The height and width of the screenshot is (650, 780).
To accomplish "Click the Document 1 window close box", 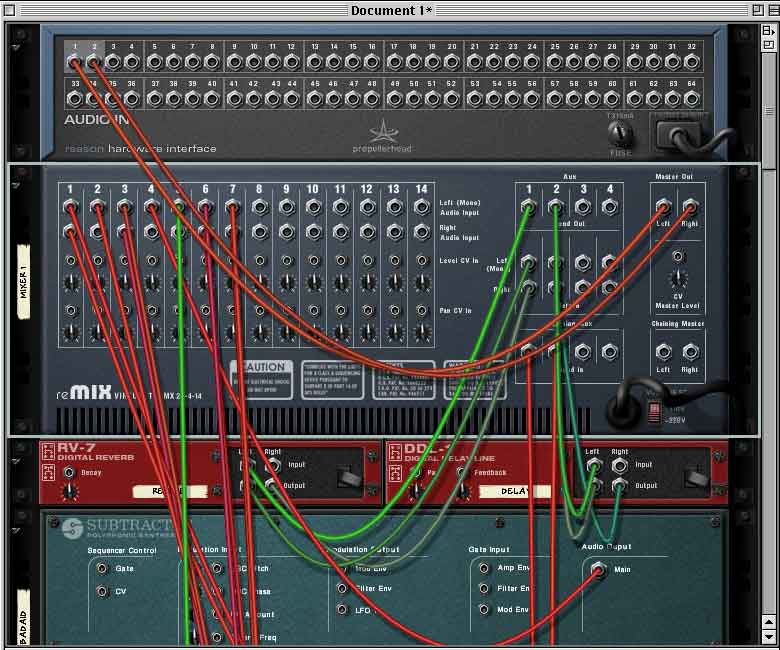I will tap(9, 10).
